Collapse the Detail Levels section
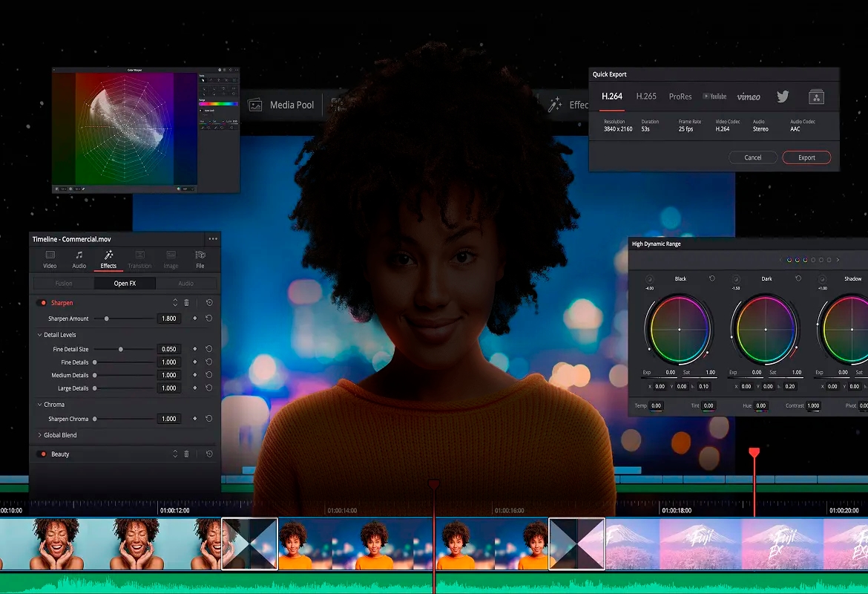 click(39, 335)
